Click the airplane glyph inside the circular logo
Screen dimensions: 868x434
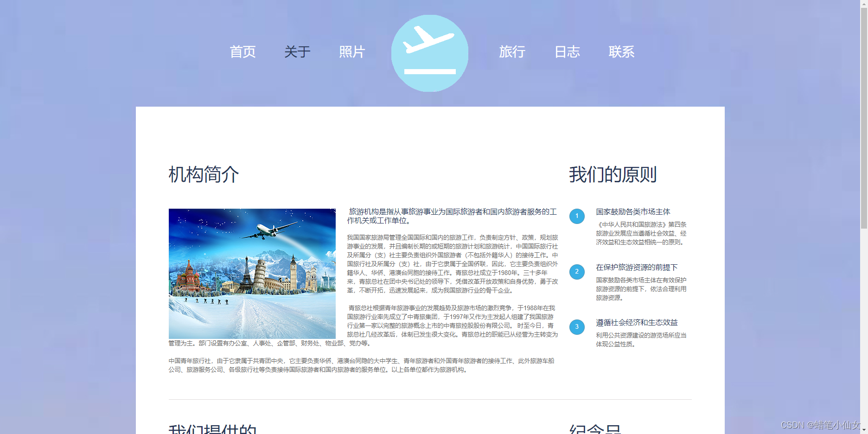tap(429, 39)
